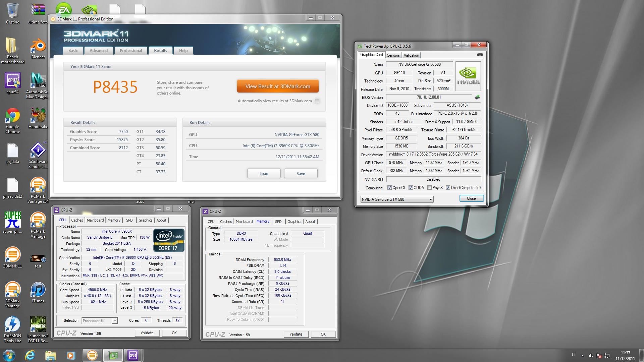The image size is (644, 362).
Task: Launch the Handbrake desktop shortcut
Action: 38,118
